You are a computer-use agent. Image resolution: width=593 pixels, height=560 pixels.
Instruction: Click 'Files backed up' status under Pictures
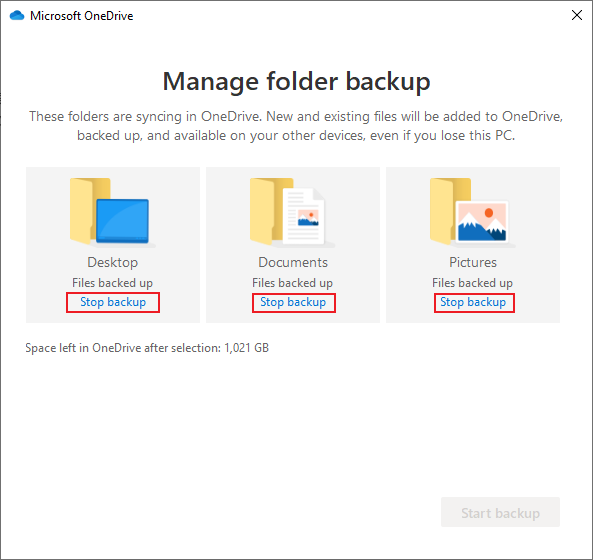pyautogui.click(x=472, y=282)
